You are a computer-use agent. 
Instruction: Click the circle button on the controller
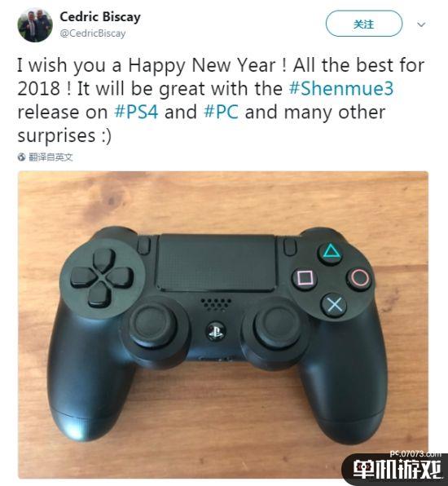360,278
